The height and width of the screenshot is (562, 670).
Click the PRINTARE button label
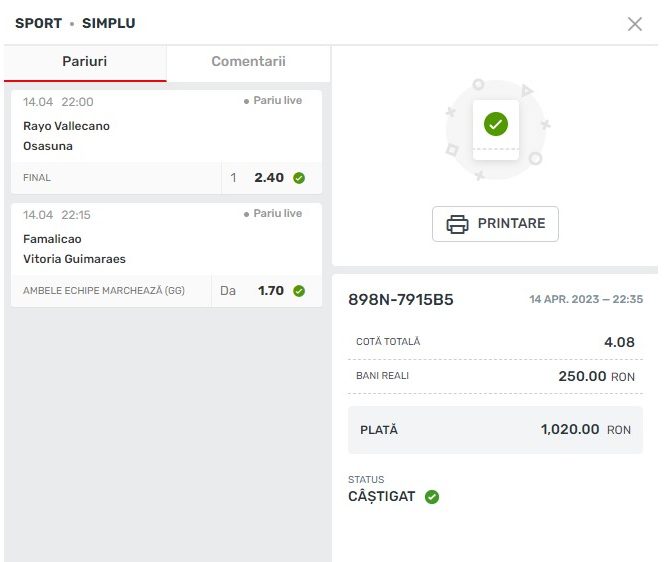coord(511,224)
